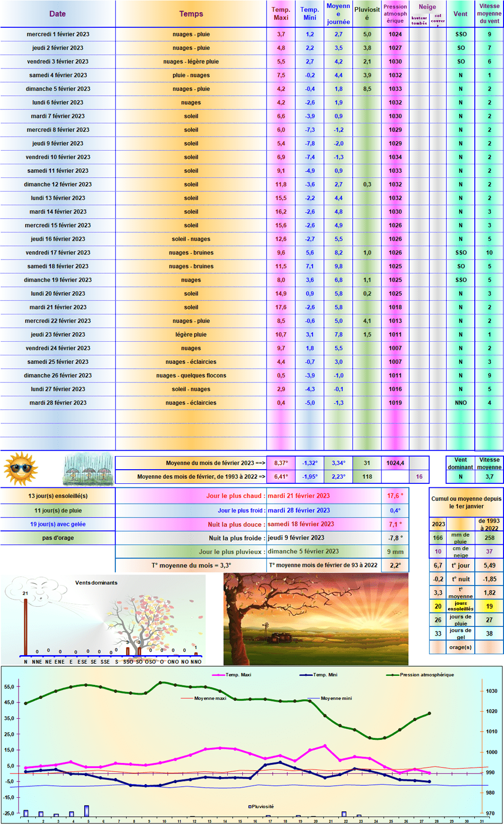Viewport: 504px width, 826px height.
Task: Click date cell mercredi 1 février 2023
Action: tap(58, 34)
